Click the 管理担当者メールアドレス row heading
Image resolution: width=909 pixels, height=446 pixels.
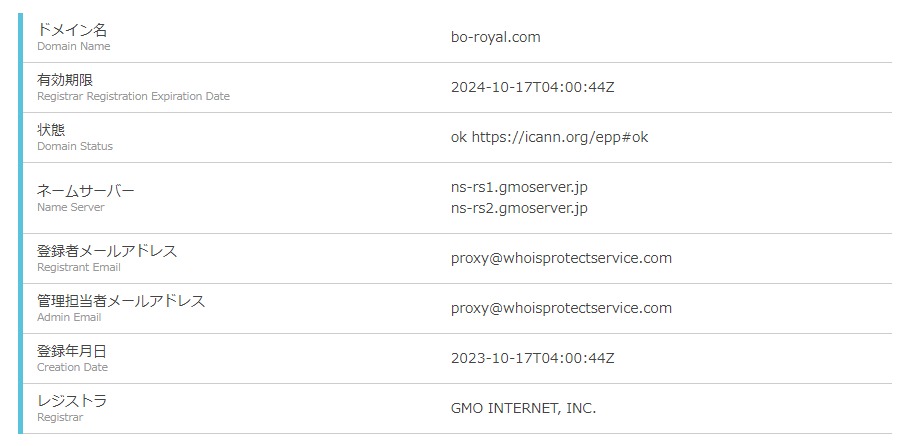(x=121, y=301)
